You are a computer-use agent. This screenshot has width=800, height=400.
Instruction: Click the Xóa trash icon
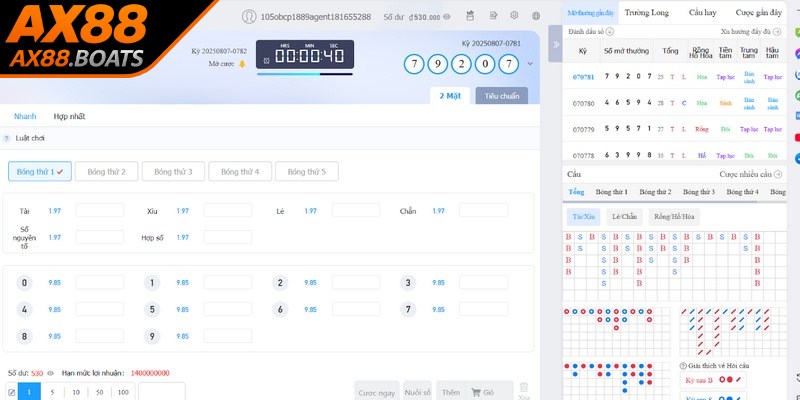524,387
